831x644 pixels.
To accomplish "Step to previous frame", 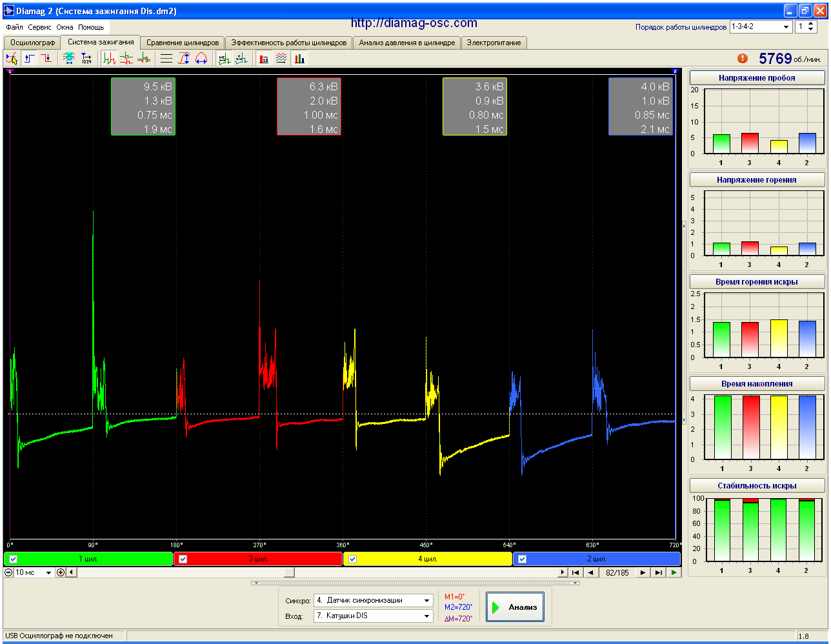I will (591, 572).
